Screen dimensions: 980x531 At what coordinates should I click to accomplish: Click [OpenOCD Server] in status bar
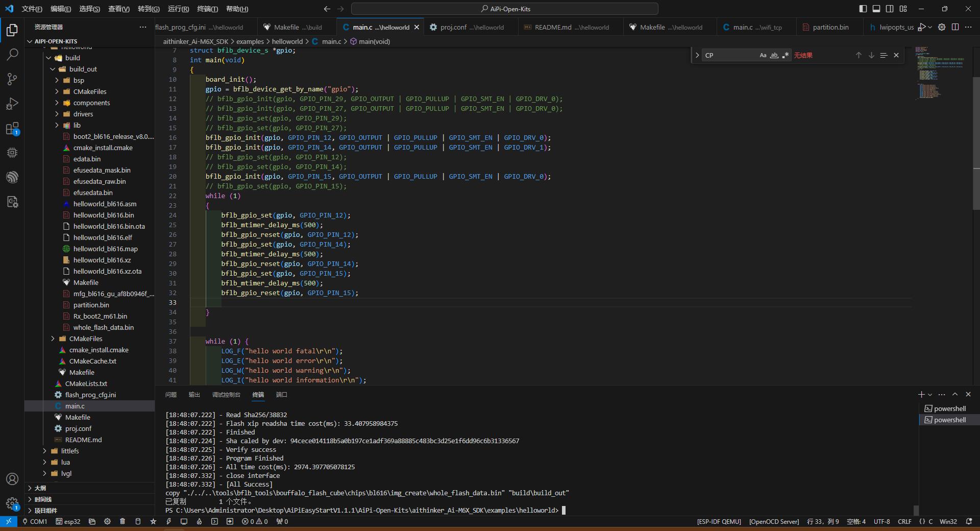pos(774,521)
